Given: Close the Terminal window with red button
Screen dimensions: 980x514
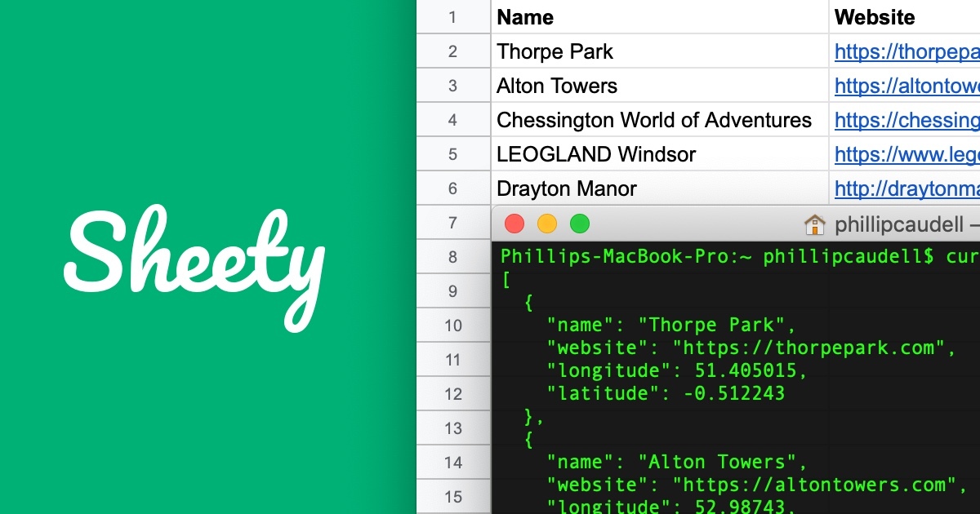Looking at the screenshot, I should pos(514,224).
